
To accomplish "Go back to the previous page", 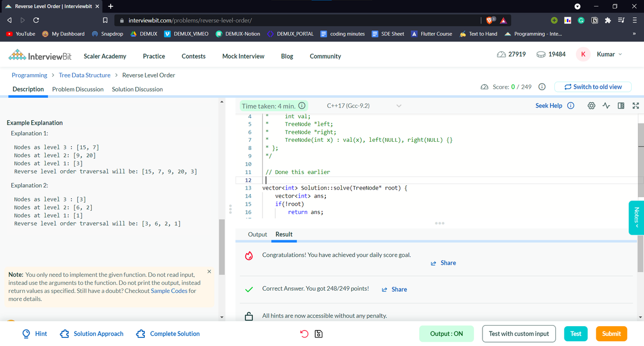I will coord(9,20).
